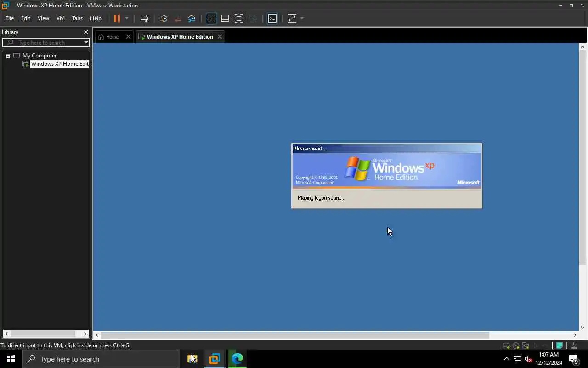Click the taskbar search box
Screen dimensions: 588x368
pyautogui.click(x=101, y=359)
